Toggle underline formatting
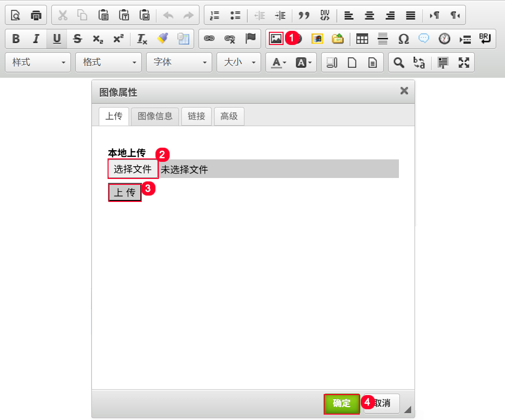 pos(57,39)
